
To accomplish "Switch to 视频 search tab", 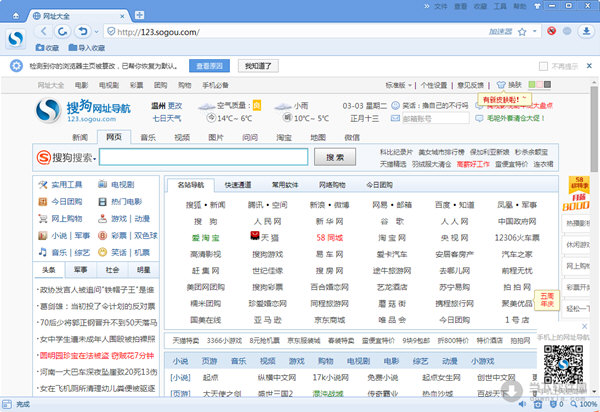I will pyautogui.click(x=182, y=137).
